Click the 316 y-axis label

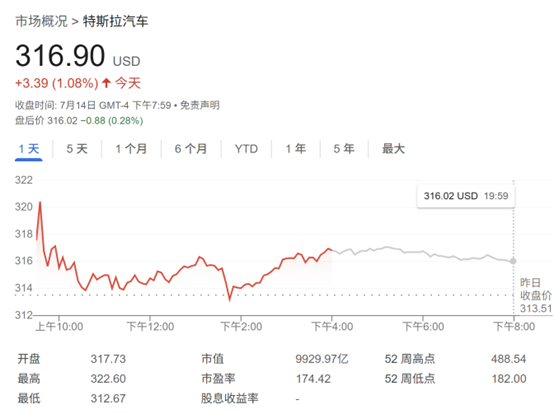pos(24,261)
